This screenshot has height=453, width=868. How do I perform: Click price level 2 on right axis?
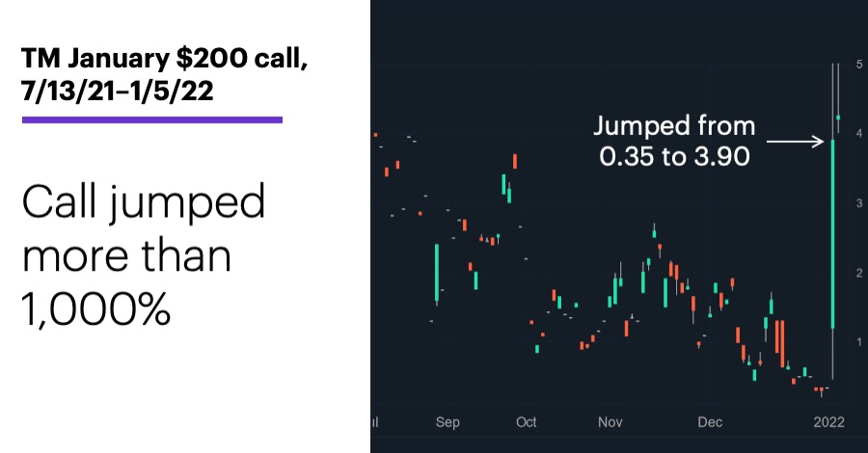tap(859, 273)
